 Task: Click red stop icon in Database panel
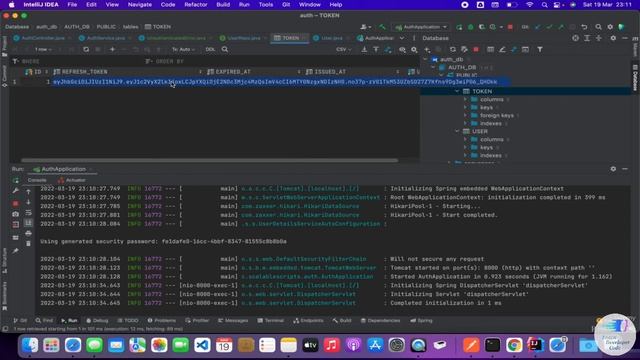[476, 49]
